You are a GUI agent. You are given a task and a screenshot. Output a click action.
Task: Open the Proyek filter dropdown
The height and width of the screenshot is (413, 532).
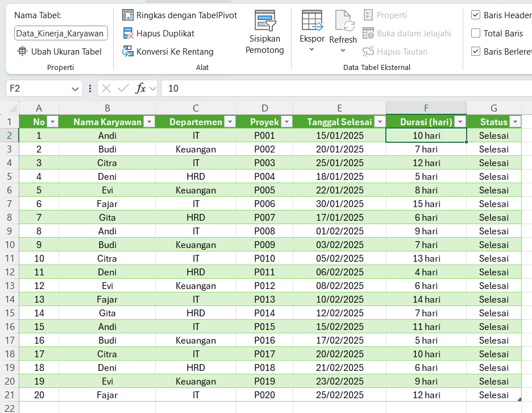click(287, 122)
